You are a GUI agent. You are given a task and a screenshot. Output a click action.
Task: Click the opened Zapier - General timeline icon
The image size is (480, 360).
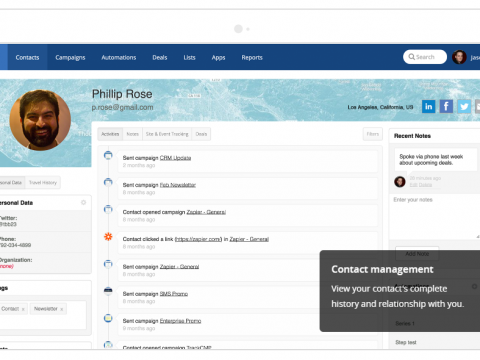point(108,209)
